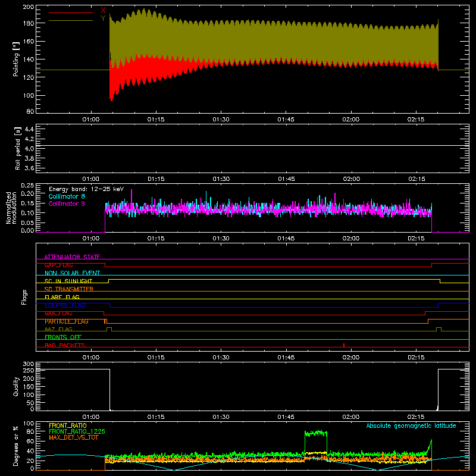The width and height of the screenshot is (476, 476).
Task: Click the olive Y legend line in Pointing plot
Action: coord(71,21)
